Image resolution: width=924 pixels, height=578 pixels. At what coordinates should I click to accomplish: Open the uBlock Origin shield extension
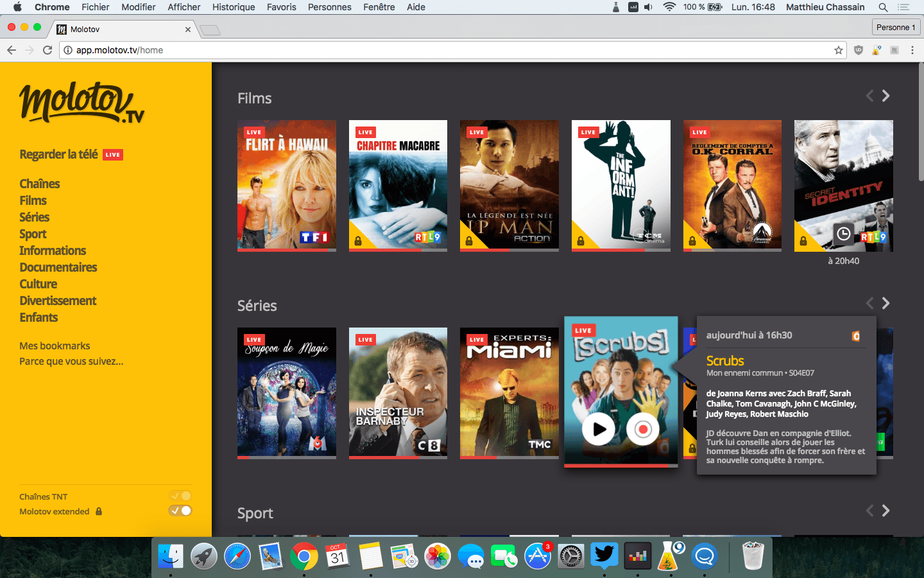(x=859, y=50)
